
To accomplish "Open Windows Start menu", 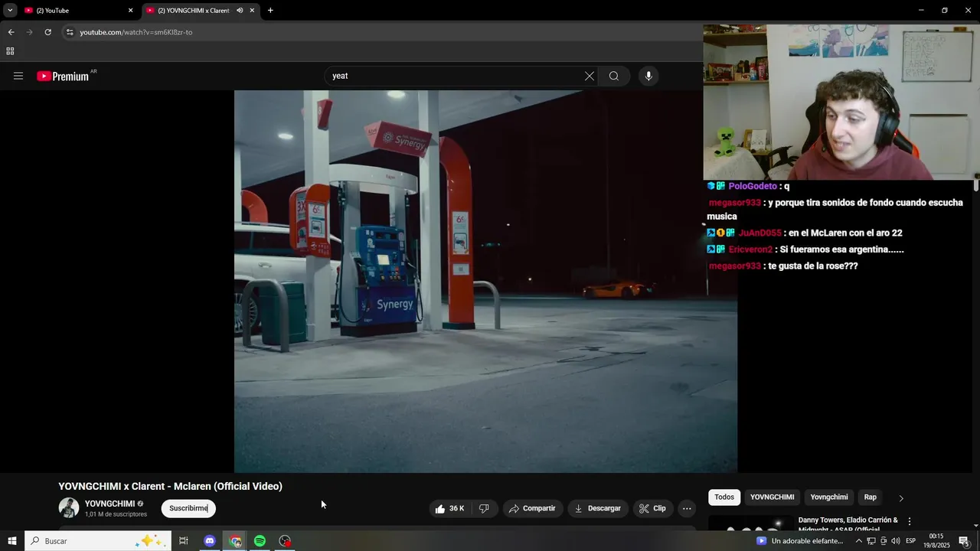I will (11, 541).
